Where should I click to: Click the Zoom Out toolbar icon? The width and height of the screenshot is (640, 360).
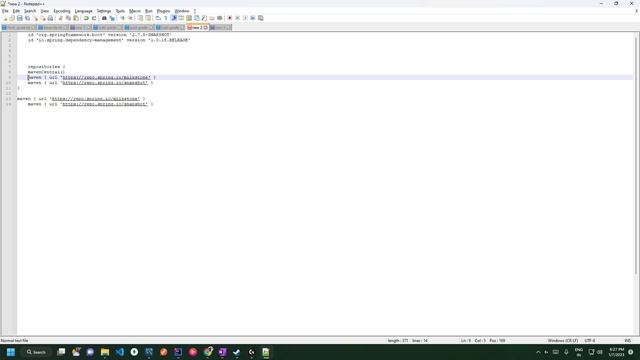pos(130,18)
